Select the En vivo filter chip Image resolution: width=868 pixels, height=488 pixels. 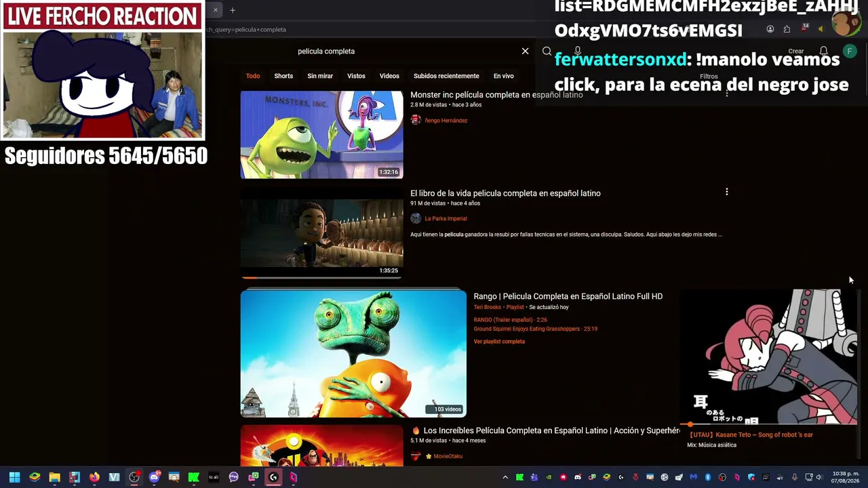[503, 76]
